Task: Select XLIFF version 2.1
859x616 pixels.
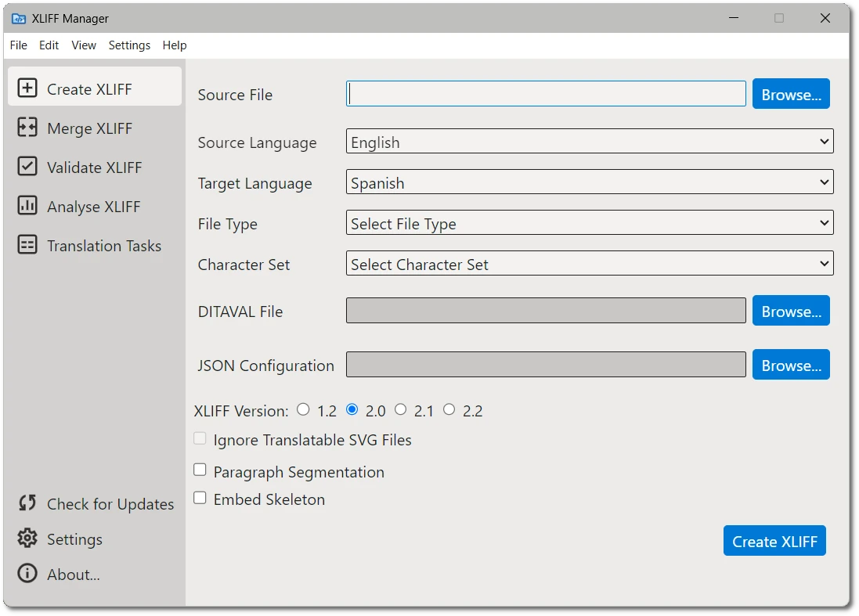Action: (x=400, y=409)
